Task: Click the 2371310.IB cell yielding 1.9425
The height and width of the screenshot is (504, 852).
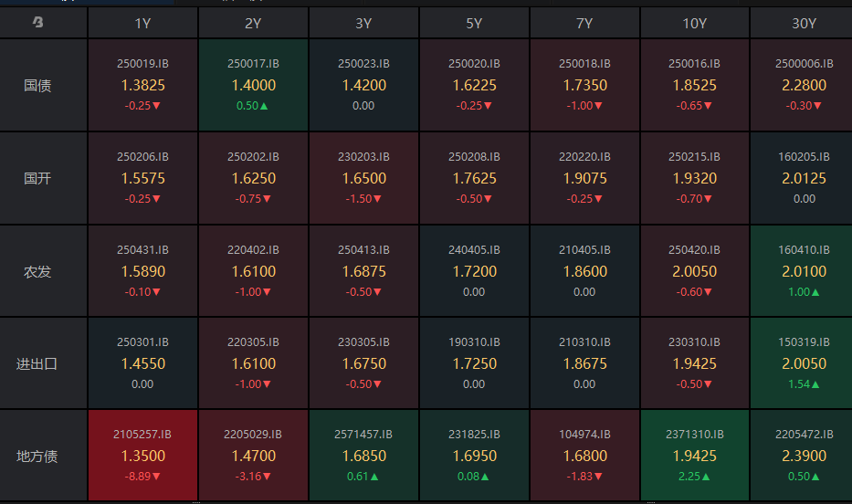Action: [694, 456]
